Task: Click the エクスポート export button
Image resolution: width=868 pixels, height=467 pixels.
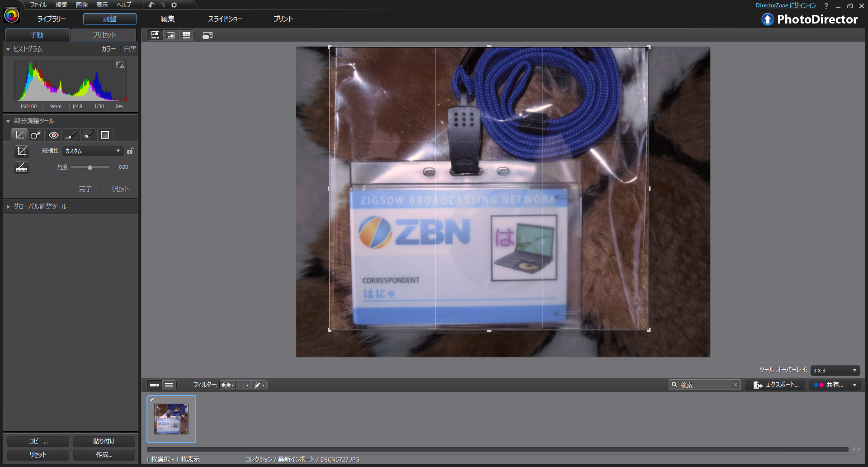Action: click(x=776, y=385)
